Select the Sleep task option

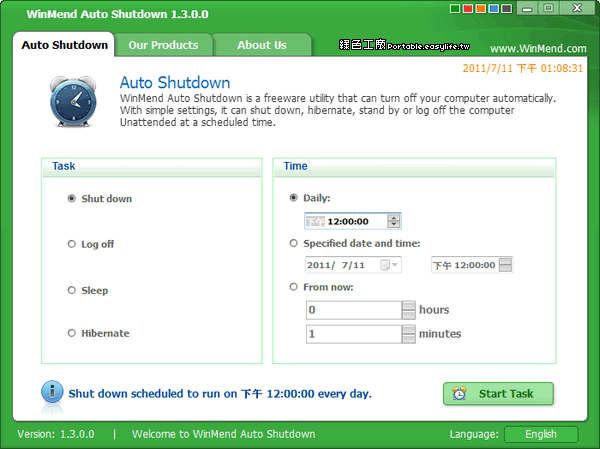(88, 290)
